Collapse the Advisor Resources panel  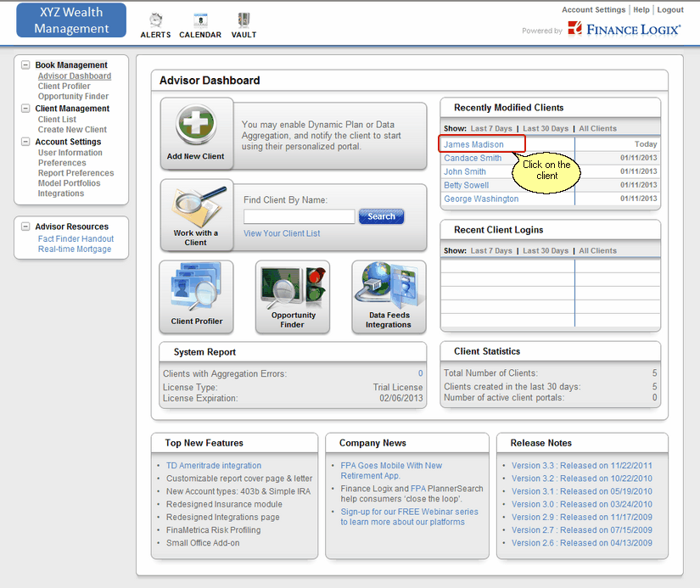coord(25,227)
